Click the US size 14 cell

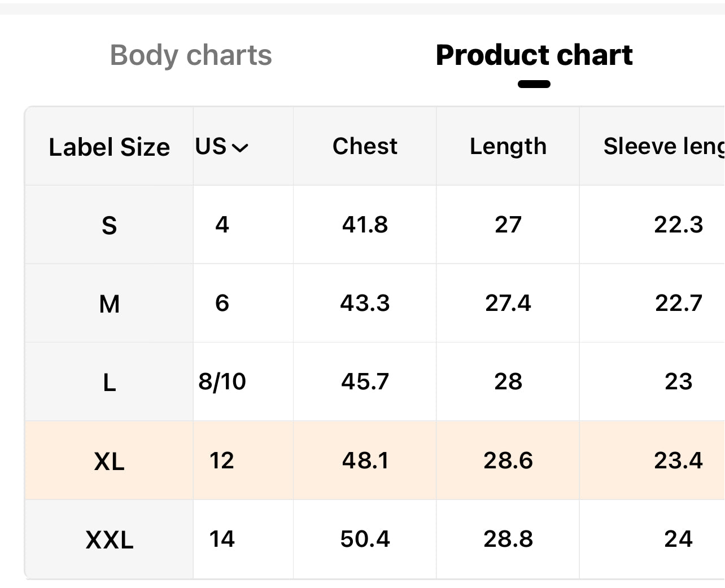tap(222, 539)
